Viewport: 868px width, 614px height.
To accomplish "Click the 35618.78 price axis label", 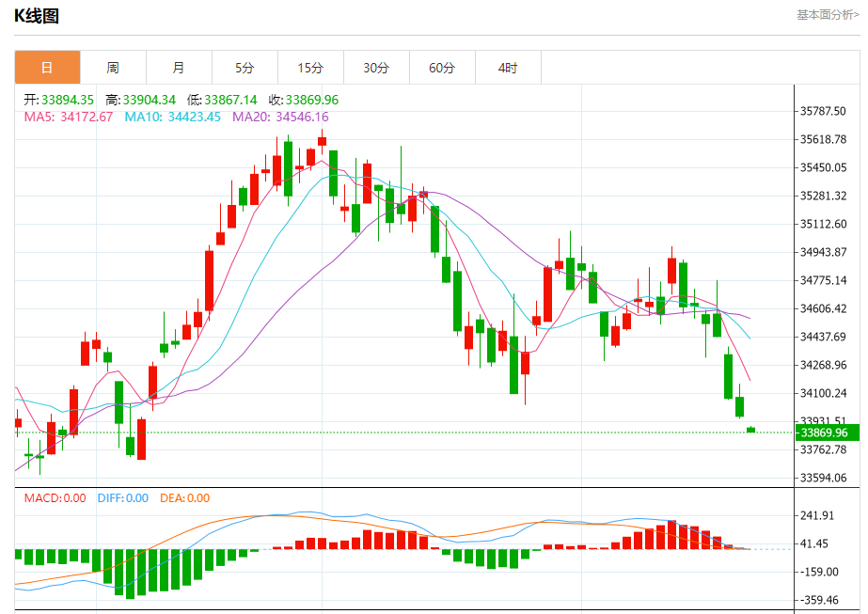I will point(823,139).
